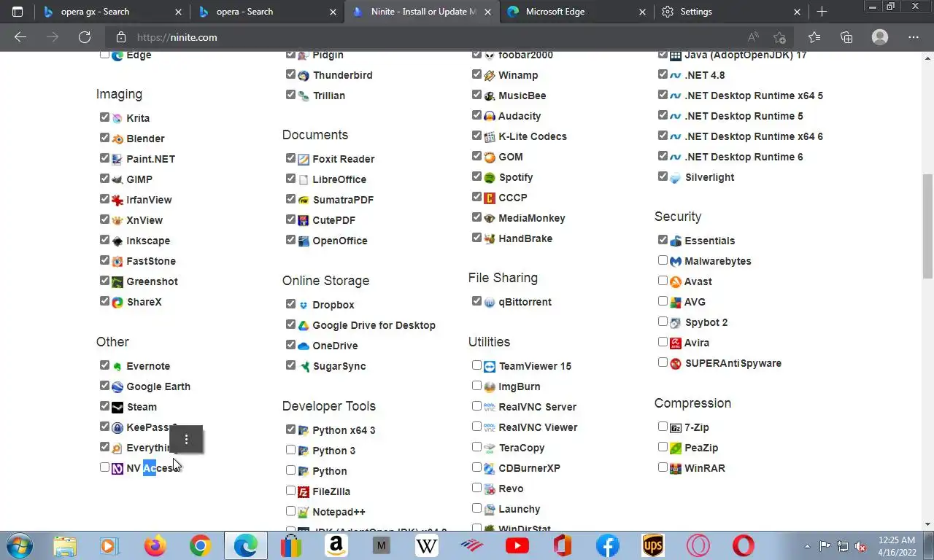
Task: Click the Krita app icon
Action: click(x=117, y=118)
